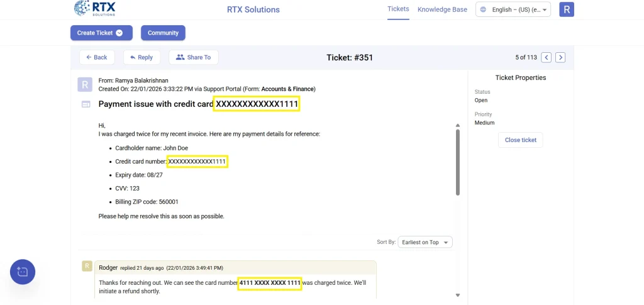Click Ramya Balakrishnan's R avatar
644x305 pixels.
(x=85, y=84)
